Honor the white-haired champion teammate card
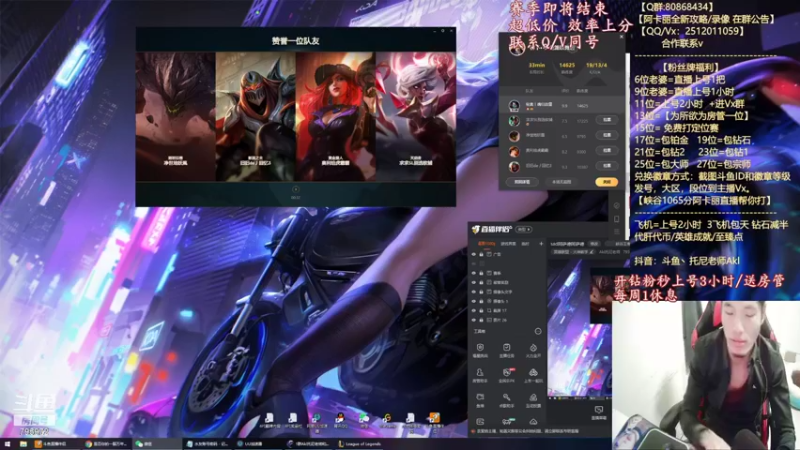The width and height of the screenshot is (800, 450). tap(416, 116)
